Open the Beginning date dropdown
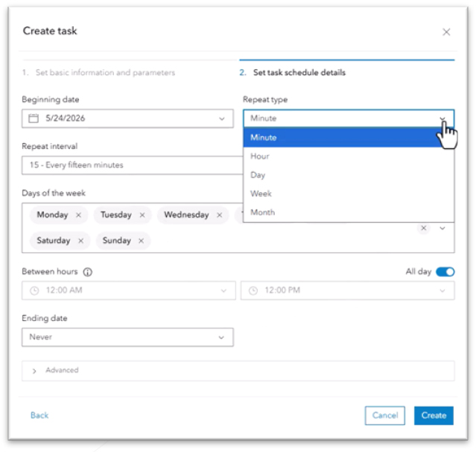 tap(222, 118)
